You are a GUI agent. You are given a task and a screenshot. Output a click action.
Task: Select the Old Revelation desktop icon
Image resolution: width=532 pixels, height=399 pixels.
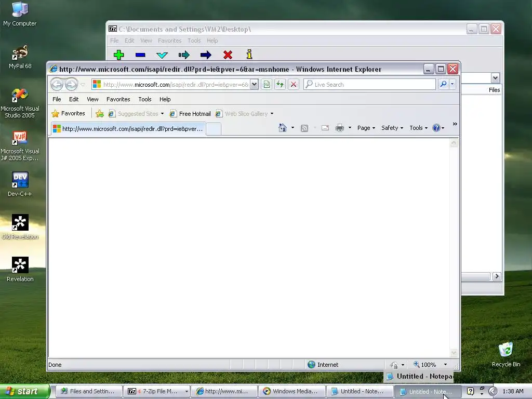click(20, 227)
